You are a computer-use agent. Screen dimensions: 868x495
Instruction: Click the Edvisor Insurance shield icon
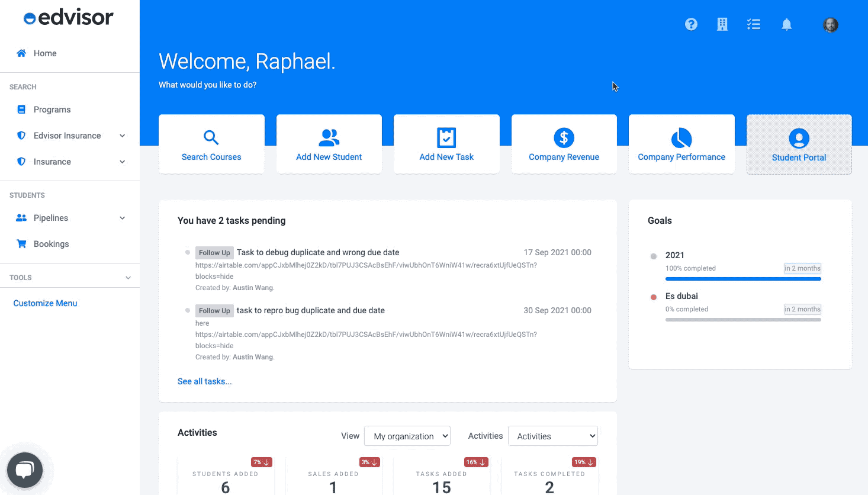pyautogui.click(x=21, y=136)
